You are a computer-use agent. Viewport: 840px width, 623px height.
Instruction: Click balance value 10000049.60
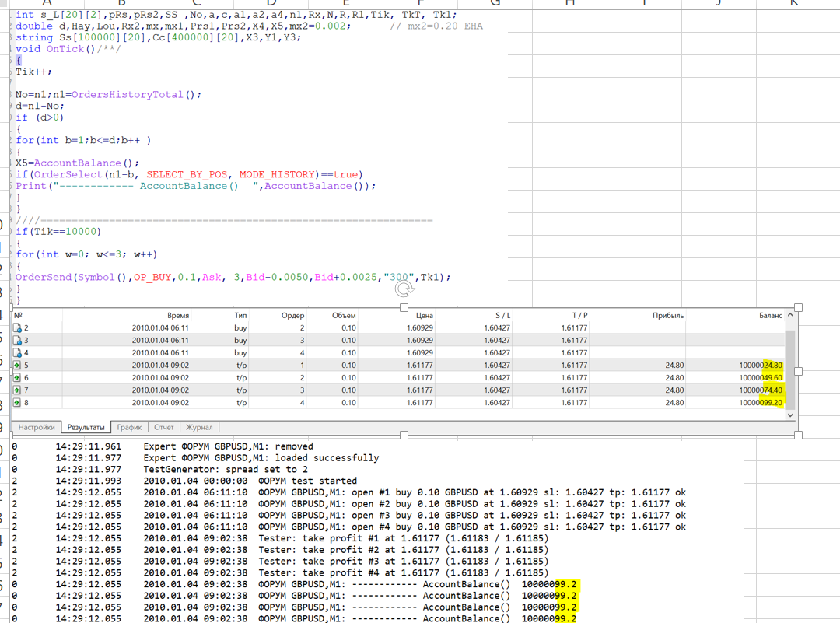click(761, 378)
